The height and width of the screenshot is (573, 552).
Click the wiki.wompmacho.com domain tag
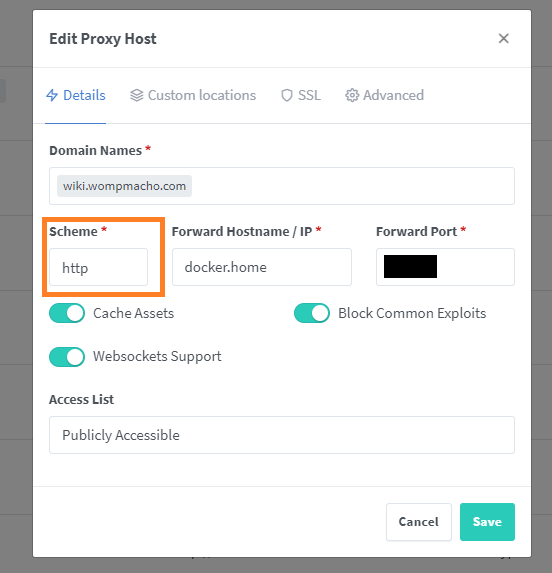coord(124,186)
